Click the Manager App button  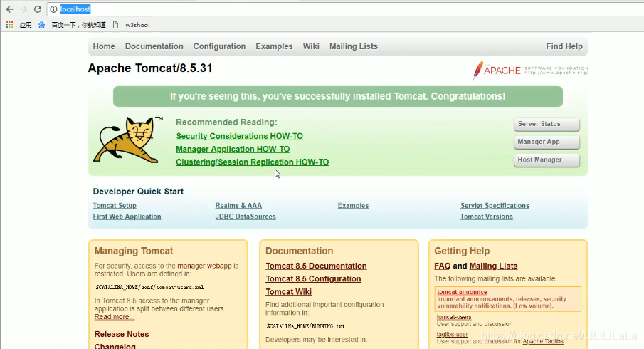point(547,142)
